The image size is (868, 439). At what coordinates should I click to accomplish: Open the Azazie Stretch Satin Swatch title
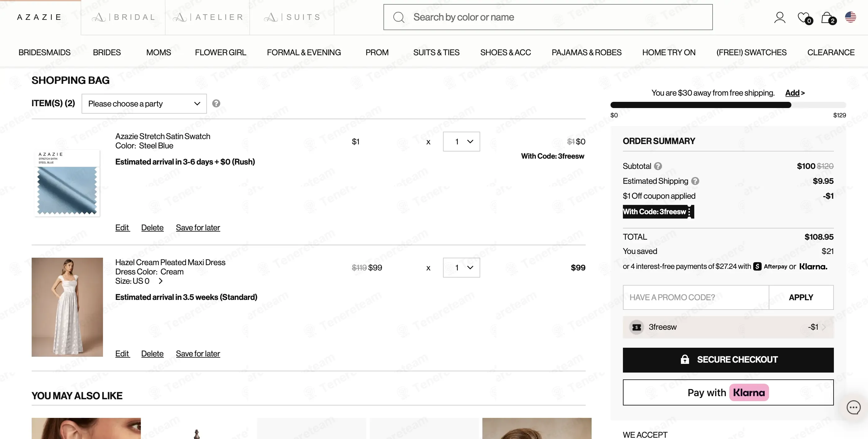tap(163, 136)
